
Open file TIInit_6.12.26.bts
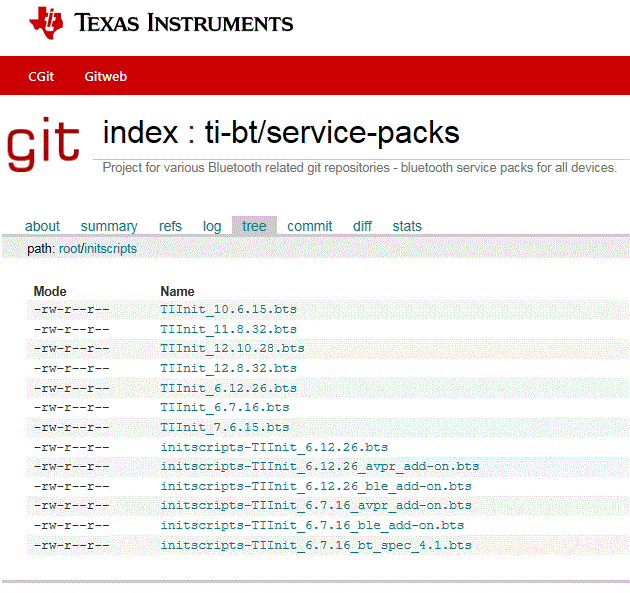point(229,389)
